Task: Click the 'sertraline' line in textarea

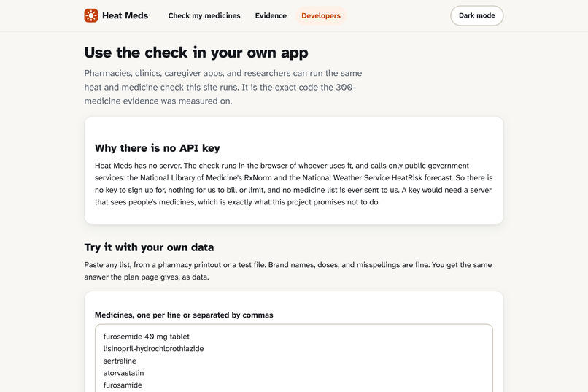Action: click(x=120, y=361)
